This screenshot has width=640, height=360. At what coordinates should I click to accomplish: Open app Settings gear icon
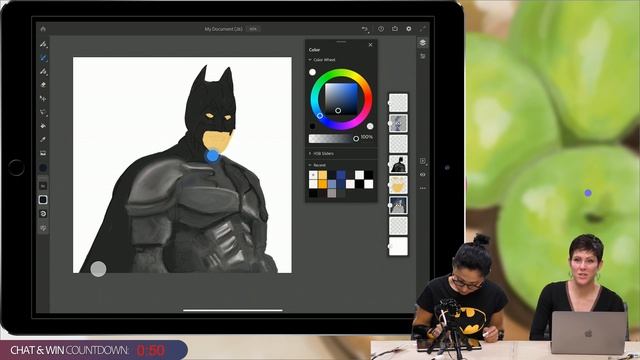coord(409,29)
